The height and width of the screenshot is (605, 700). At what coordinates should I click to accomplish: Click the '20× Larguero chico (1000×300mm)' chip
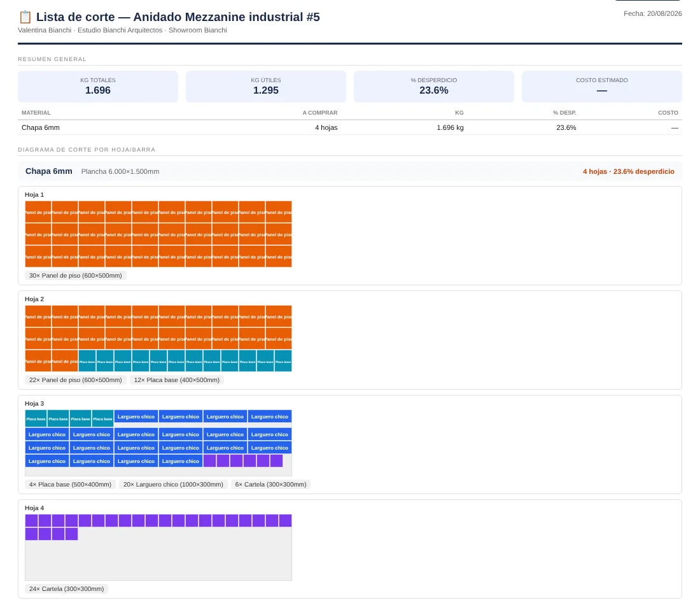point(173,485)
